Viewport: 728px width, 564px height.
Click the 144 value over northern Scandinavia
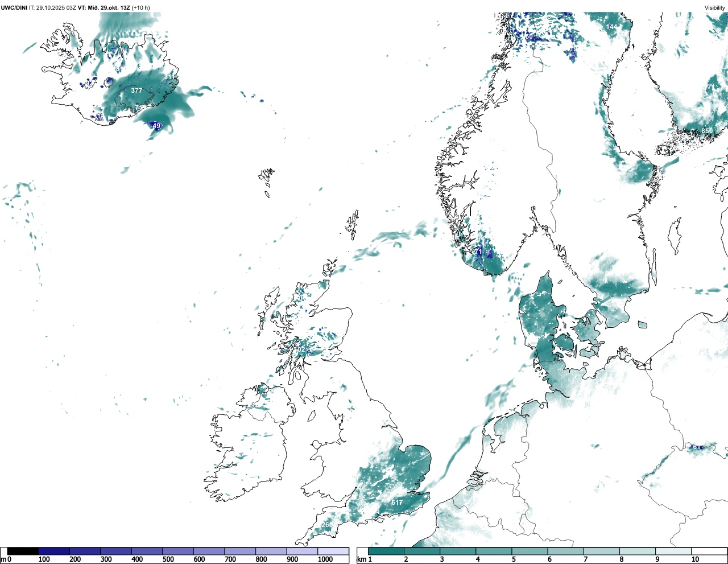pos(611,27)
